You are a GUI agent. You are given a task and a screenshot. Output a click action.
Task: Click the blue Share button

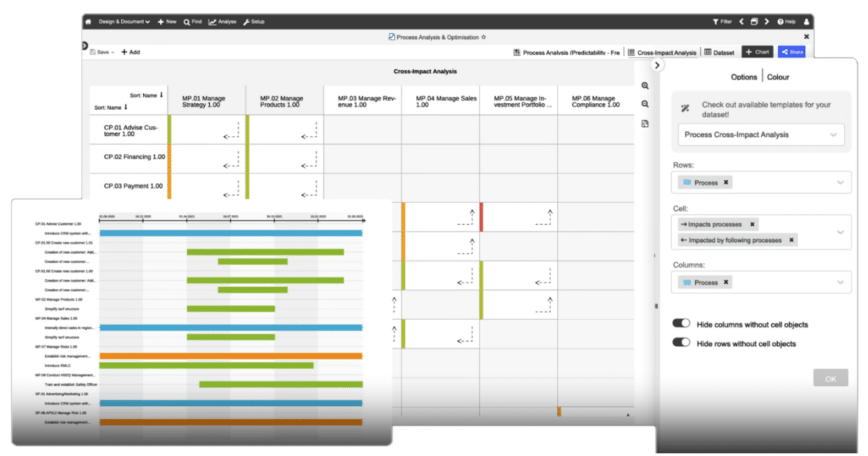tap(791, 52)
